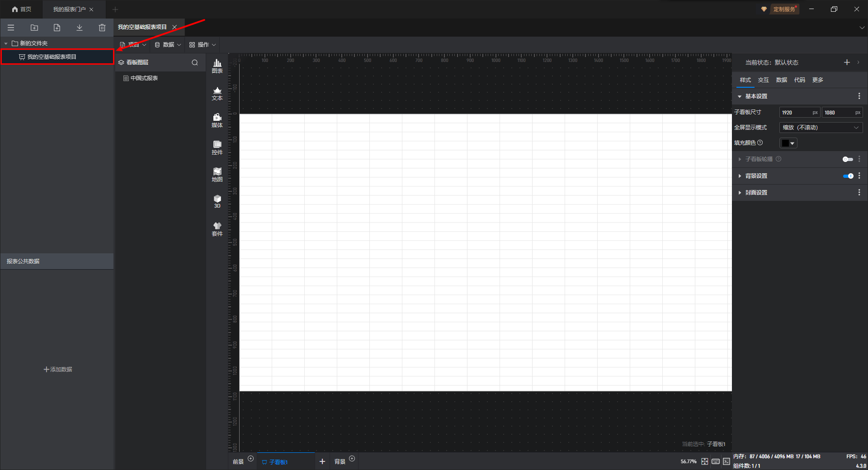This screenshot has height=470, width=868.
Task: Open the 全屏显示模式 dropdown
Action: click(x=821, y=128)
